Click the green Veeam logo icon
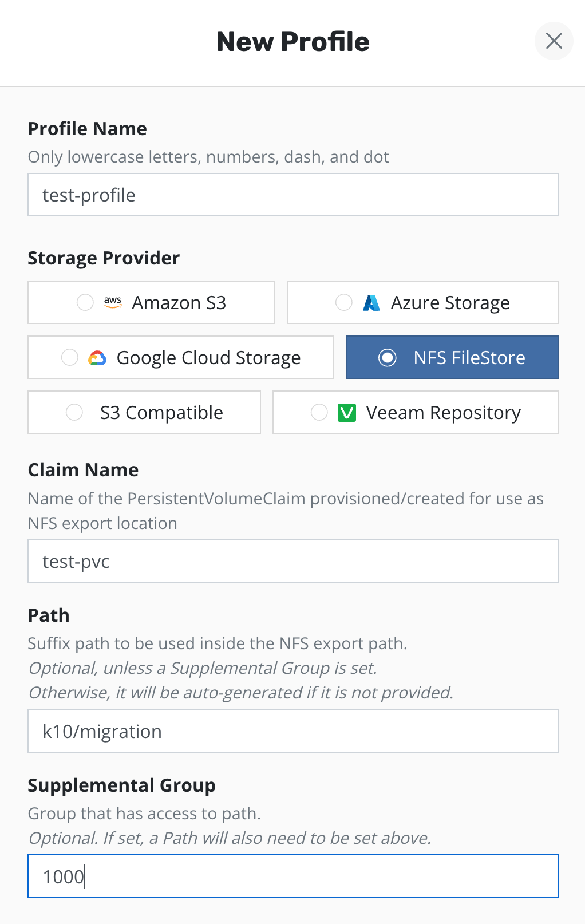 (x=347, y=413)
